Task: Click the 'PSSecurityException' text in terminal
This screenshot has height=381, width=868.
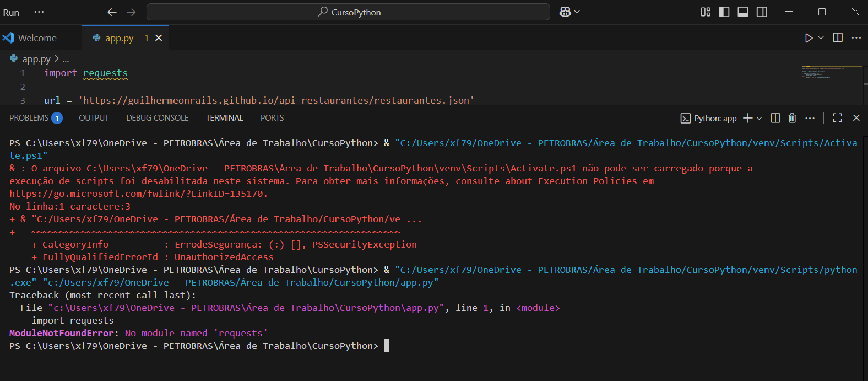Action: [365, 244]
